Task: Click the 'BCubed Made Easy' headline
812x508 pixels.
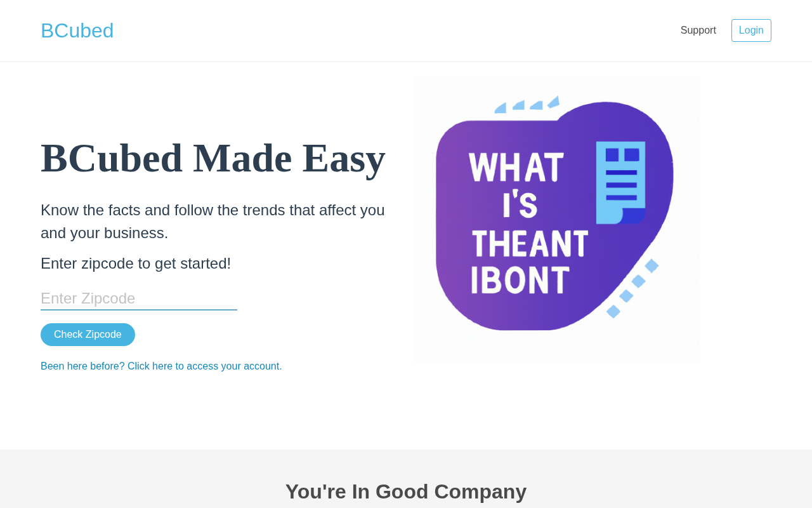Action: [213, 158]
